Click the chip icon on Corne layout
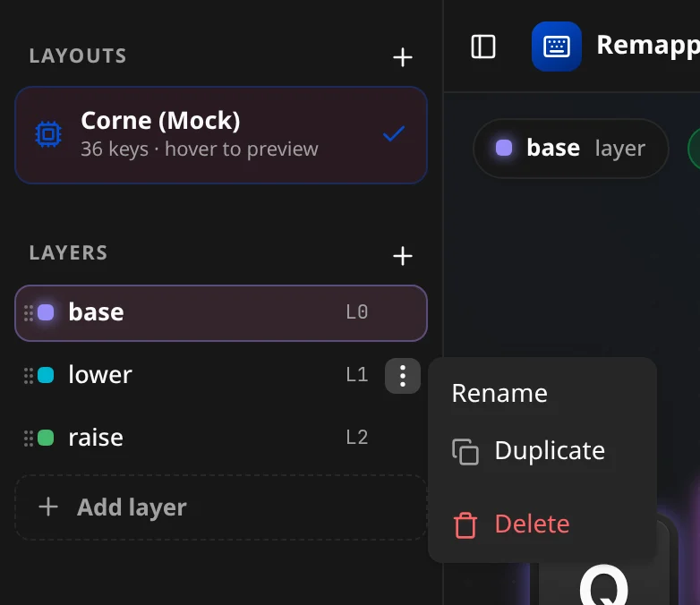 click(x=48, y=134)
